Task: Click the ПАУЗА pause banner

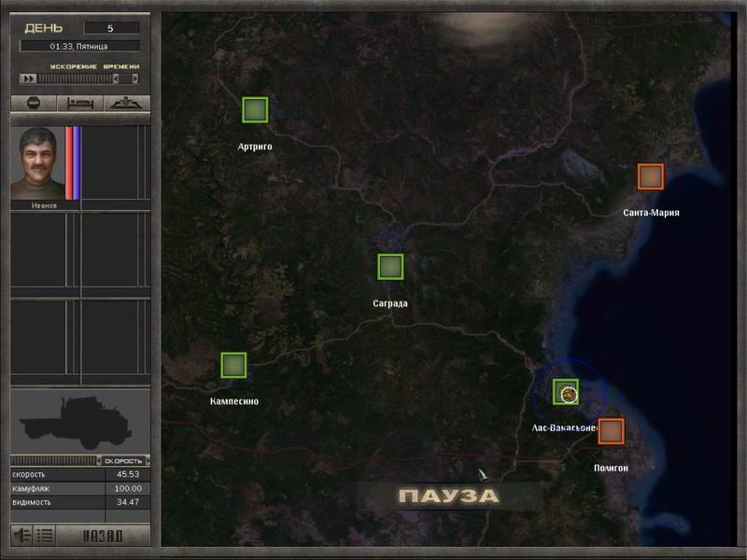Action: coord(449,496)
